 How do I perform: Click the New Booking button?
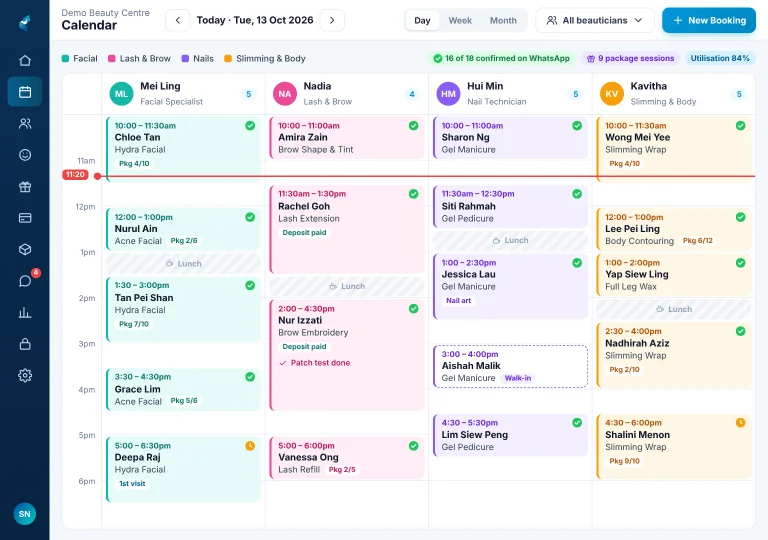tap(709, 20)
